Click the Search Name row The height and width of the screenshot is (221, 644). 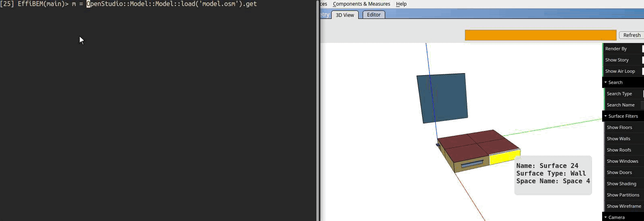coord(624,105)
